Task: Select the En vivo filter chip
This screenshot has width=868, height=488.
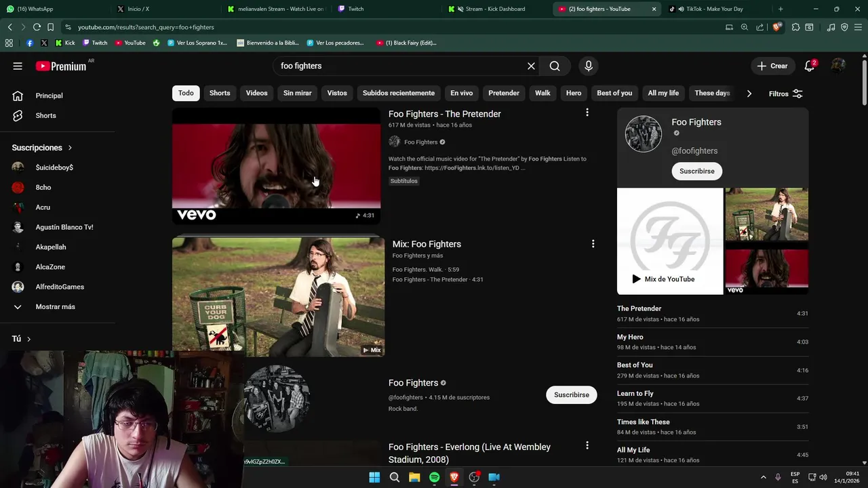Action: point(462,93)
